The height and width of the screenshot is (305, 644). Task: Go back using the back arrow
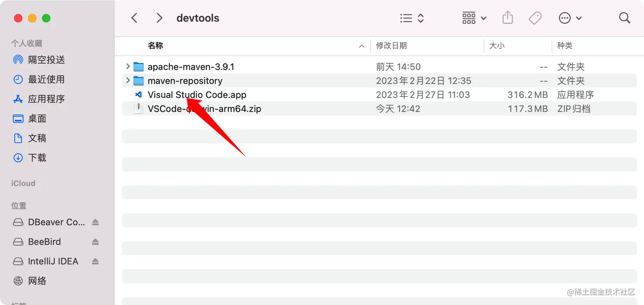click(134, 18)
